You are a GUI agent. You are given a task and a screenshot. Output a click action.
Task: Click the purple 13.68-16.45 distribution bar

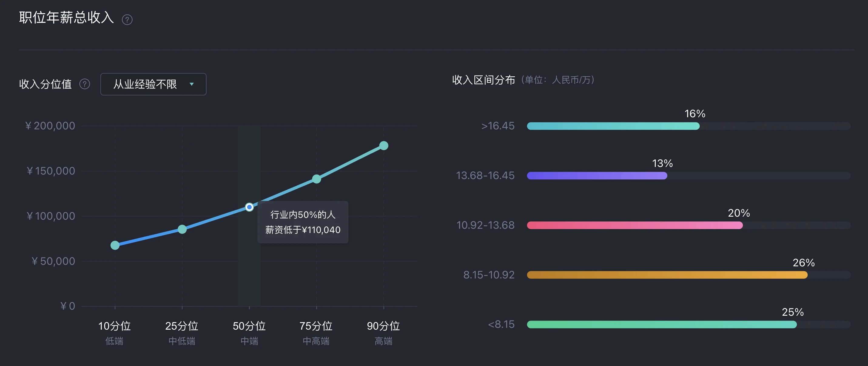[597, 176]
